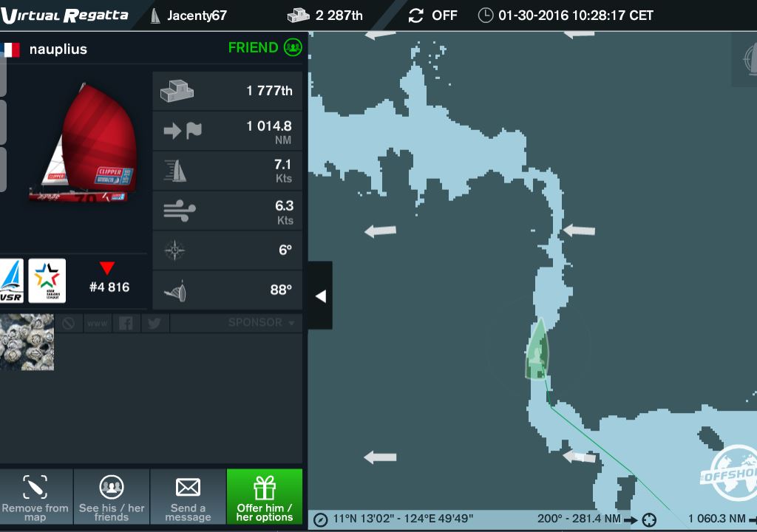
Task: Click the compass heading icon
Action: 174,250
